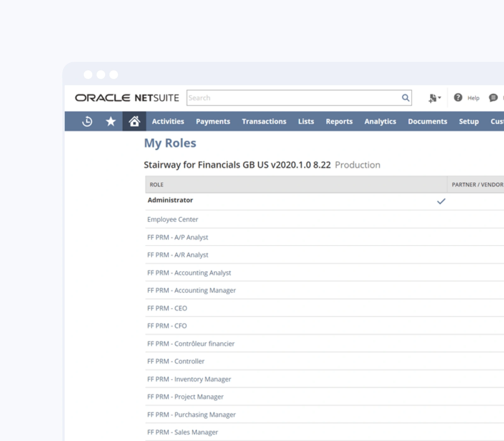Switch to FF PRM - A/P Analyst role
Viewport: 504px width, 441px height.
178,237
